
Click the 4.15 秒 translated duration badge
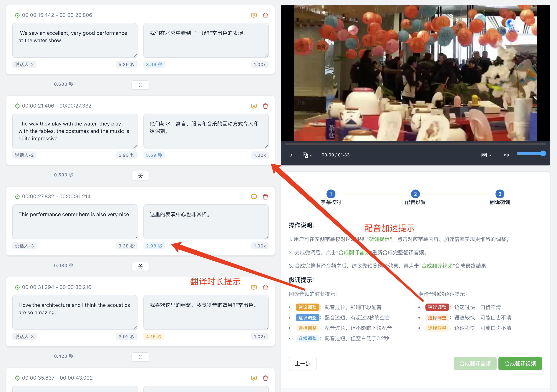point(154,336)
